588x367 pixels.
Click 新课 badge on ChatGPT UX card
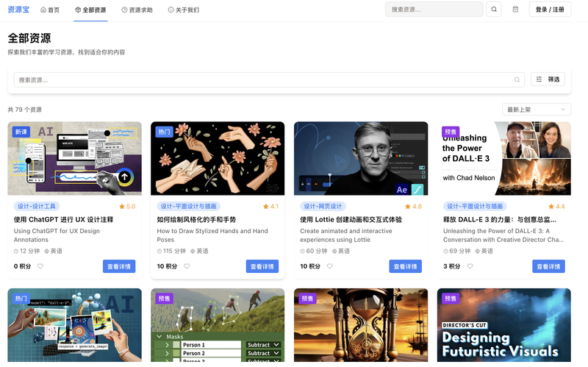click(21, 132)
